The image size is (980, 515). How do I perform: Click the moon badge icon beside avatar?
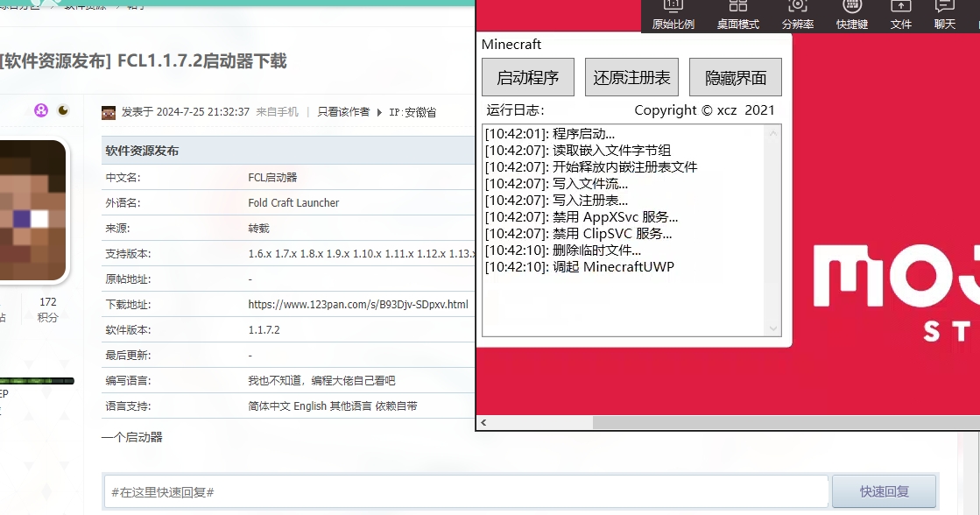63,110
